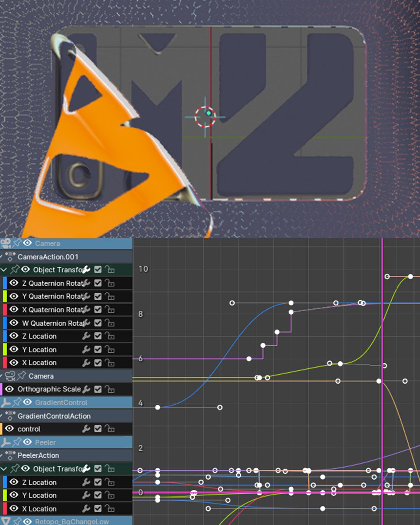Select the Peeler object header
This screenshot has height=525, width=420.
[66, 442]
